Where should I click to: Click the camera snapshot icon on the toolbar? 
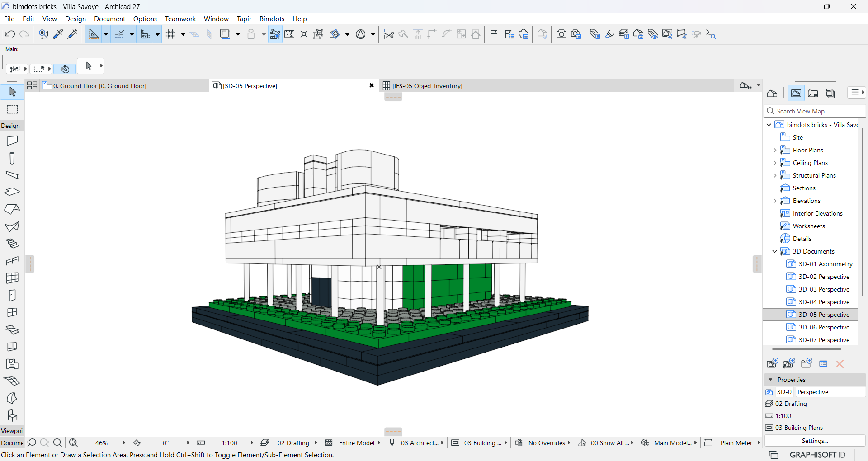tap(561, 34)
